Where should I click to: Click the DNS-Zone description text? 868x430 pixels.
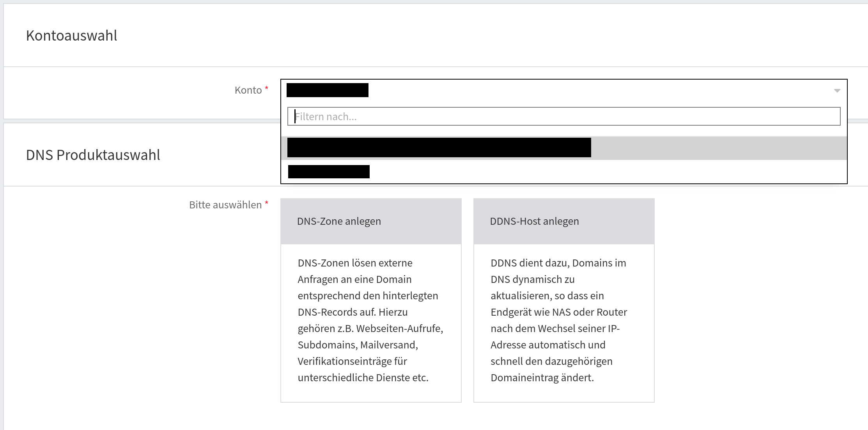click(x=370, y=320)
